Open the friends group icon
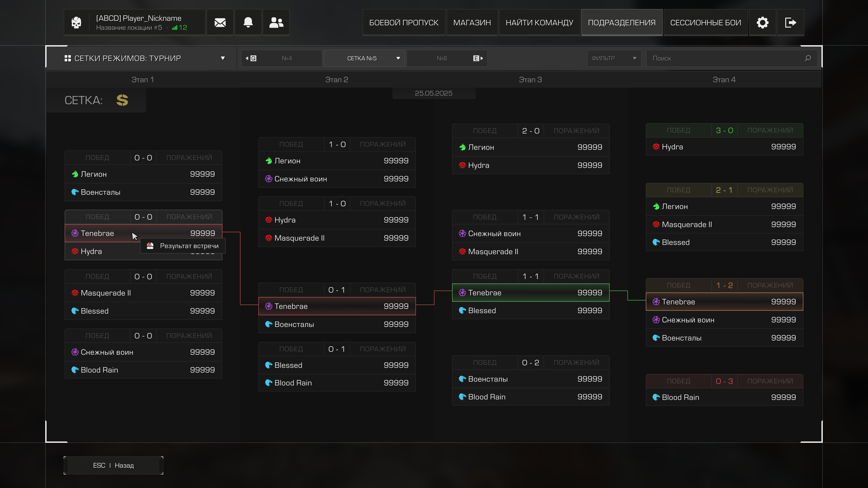Image resolution: width=868 pixels, height=488 pixels. click(276, 23)
